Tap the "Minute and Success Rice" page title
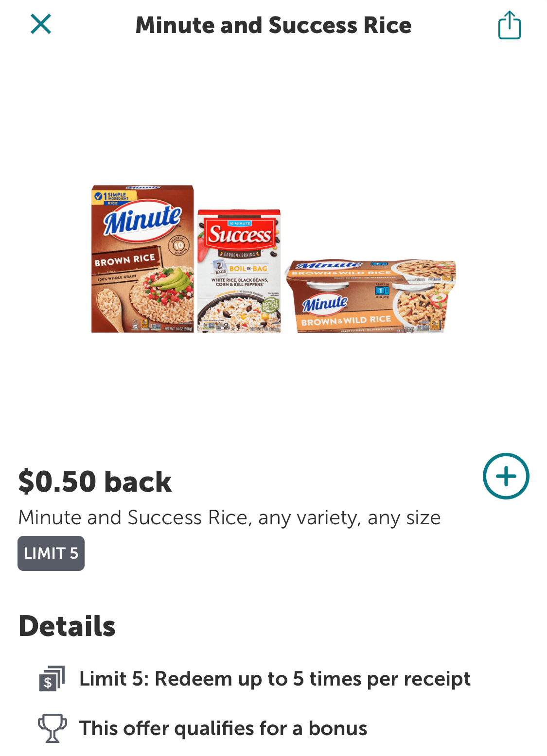 pyautogui.click(x=273, y=25)
